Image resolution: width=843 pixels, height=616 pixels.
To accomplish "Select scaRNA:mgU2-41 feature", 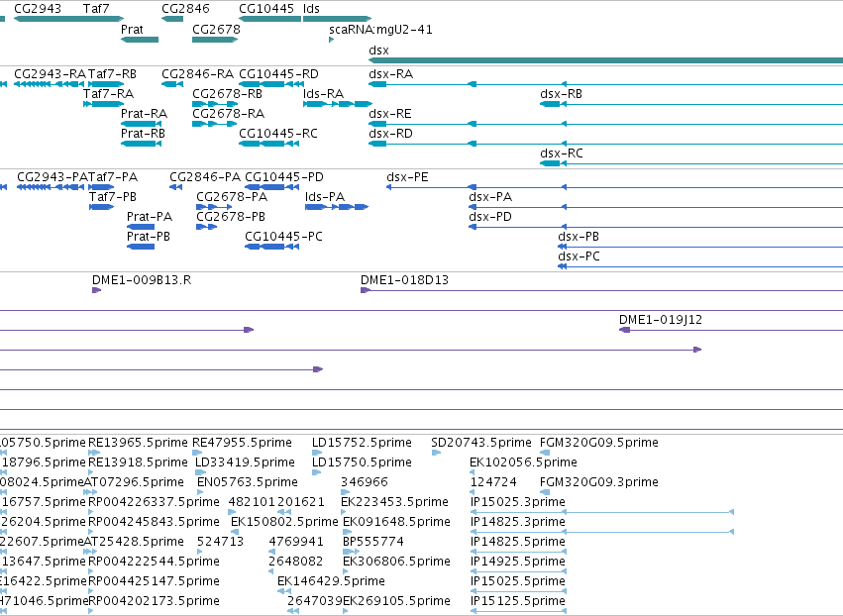I will [331, 40].
